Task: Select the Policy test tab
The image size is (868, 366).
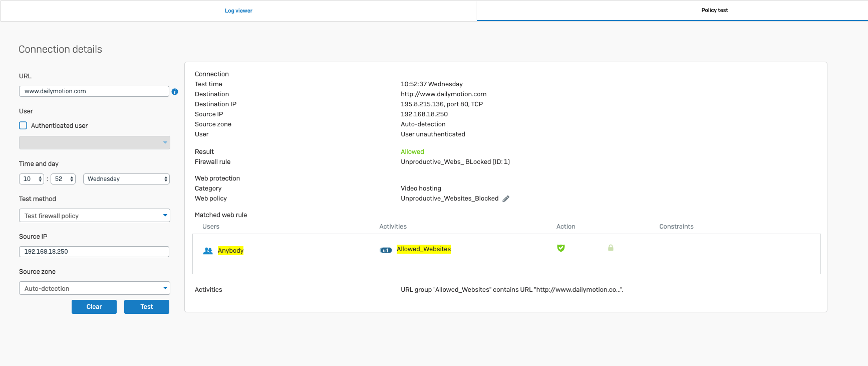Action: (x=714, y=11)
